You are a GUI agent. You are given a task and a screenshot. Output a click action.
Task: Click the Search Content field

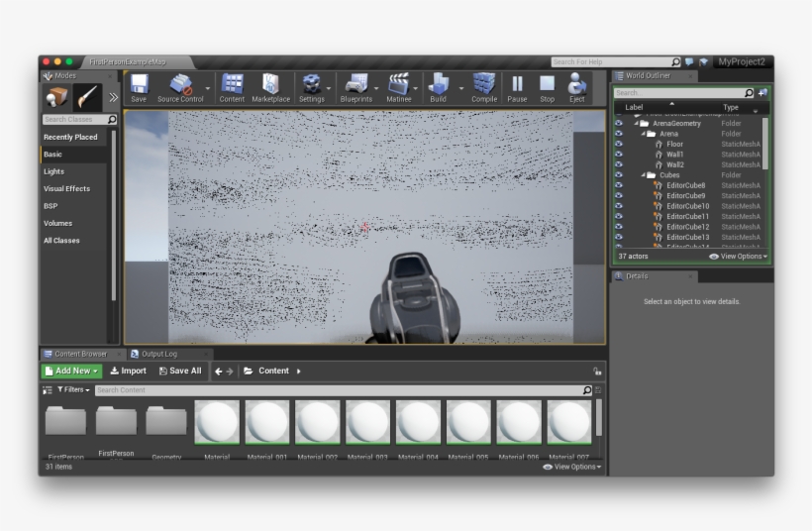340,390
